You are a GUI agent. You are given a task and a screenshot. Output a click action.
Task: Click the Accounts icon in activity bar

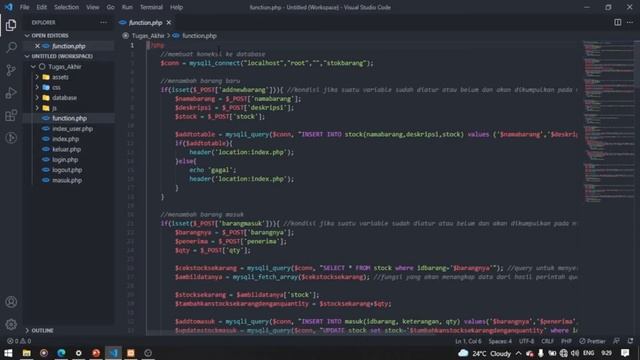click(x=11, y=302)
